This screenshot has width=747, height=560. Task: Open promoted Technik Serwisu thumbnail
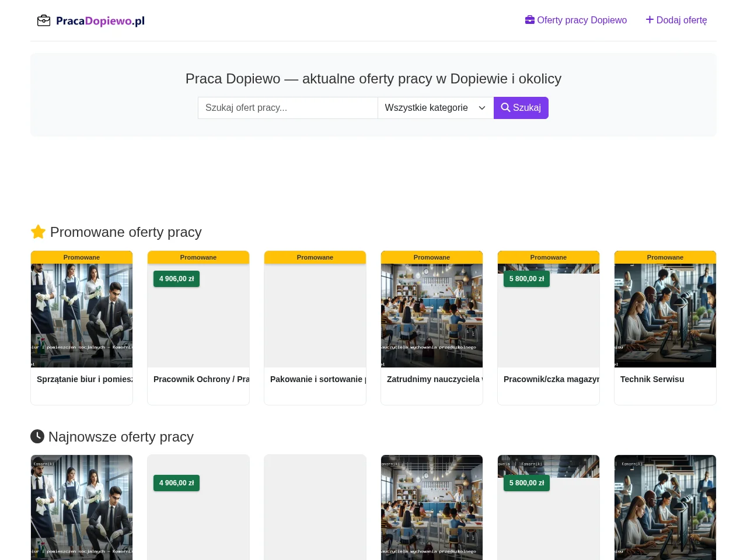coord(665,316)
